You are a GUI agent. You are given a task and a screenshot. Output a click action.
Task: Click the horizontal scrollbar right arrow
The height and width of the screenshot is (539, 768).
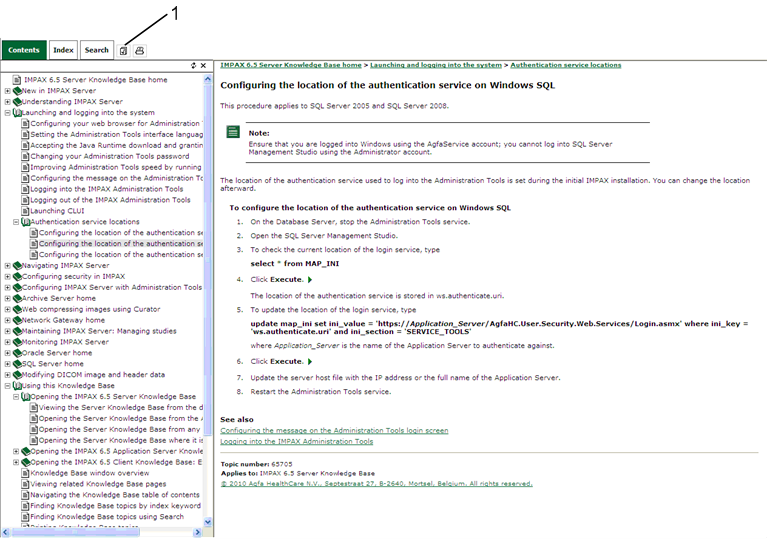pyautogui.click(x=197, y=532)
